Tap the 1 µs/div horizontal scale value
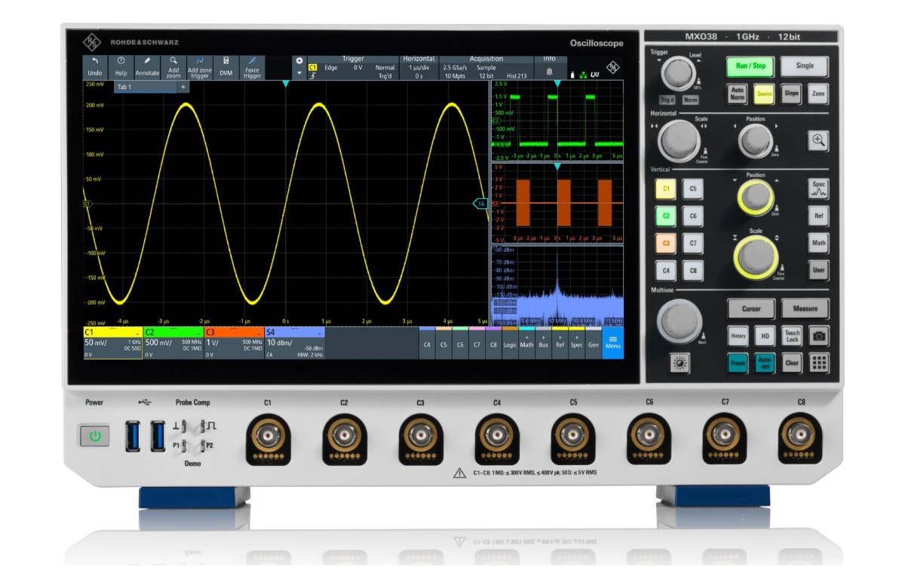 coord(419,68)
